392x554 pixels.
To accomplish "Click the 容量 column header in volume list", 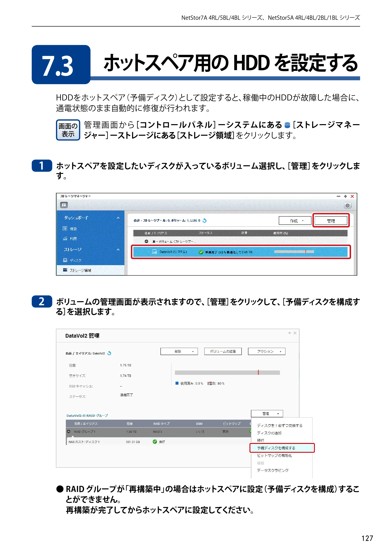I will pos(244,233).
